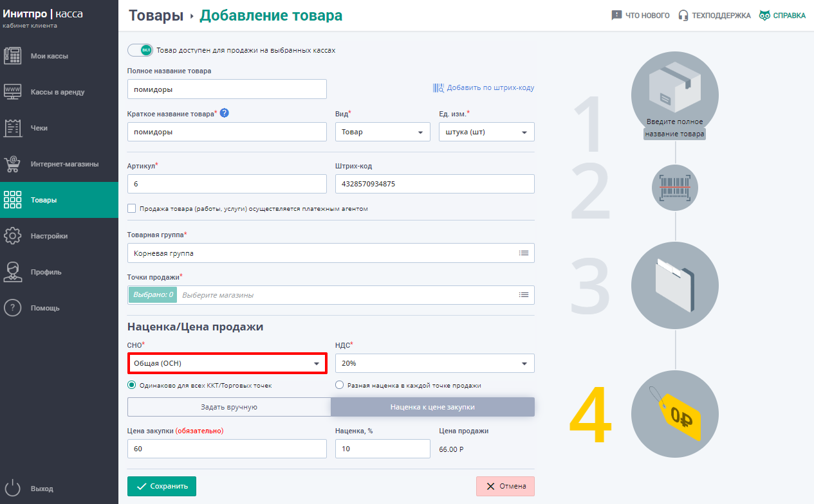
Task: Click the cash register icon for Мои кассы
Action: [x=13, y=56]
